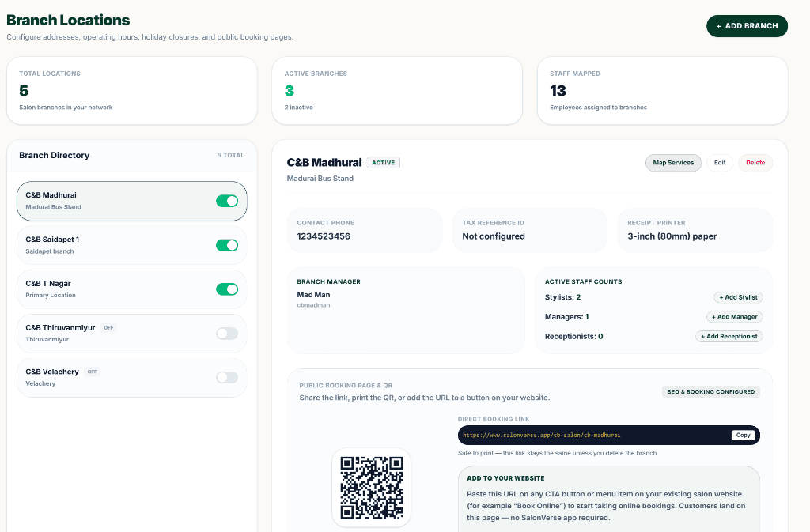This screenshot has height=532, width=810.
Task: Add a stylist to this branch
Action: [x=738, y=297]
